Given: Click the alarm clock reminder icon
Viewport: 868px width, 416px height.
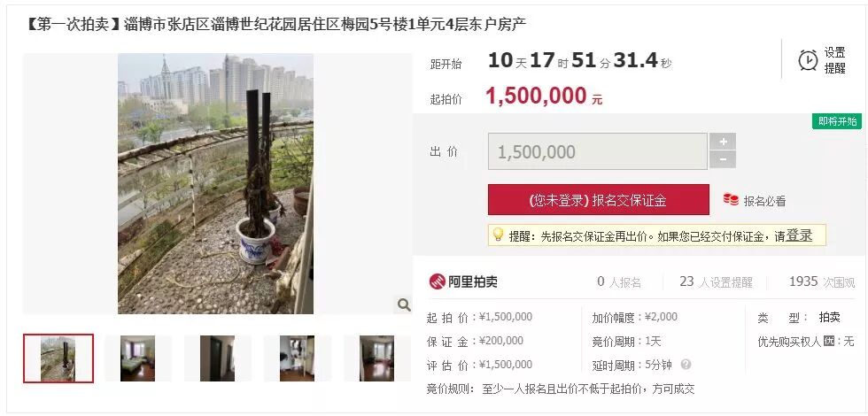Looking at the screenshot, I should tap(808, 60).
